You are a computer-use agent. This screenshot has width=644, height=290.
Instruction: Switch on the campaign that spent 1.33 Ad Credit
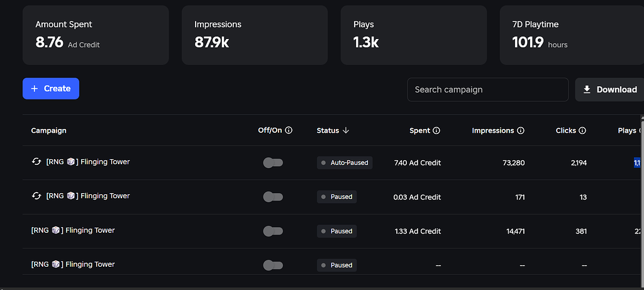[x=273, y=231]
